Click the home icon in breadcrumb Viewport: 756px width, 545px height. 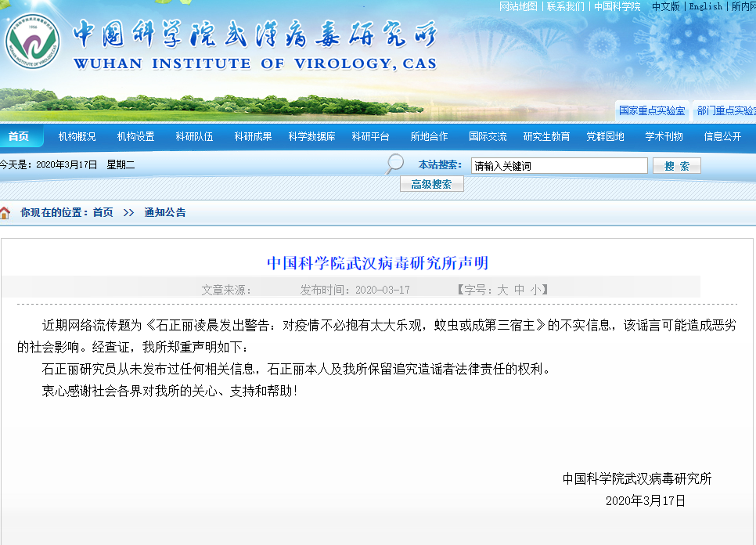pos(5,213)
